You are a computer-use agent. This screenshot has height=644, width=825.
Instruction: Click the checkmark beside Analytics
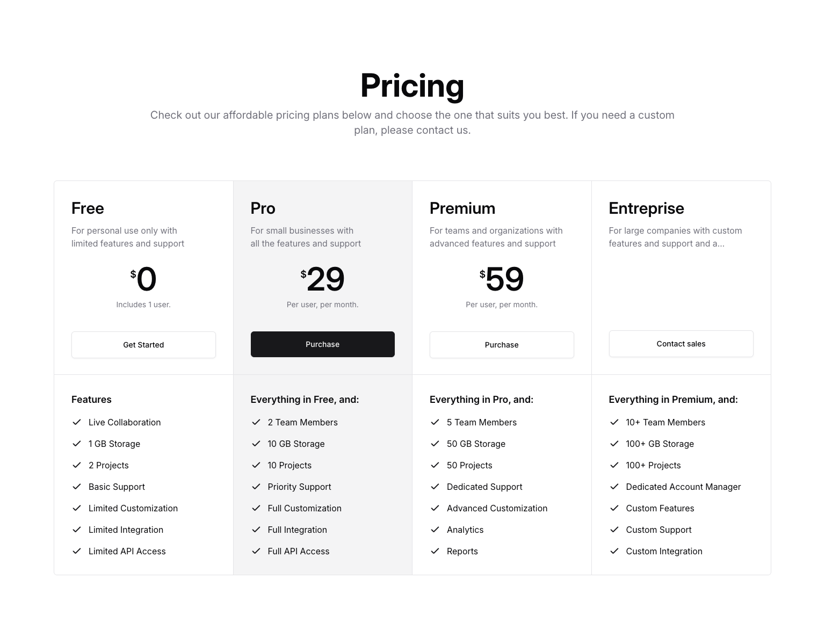click(x=435, y=530)
